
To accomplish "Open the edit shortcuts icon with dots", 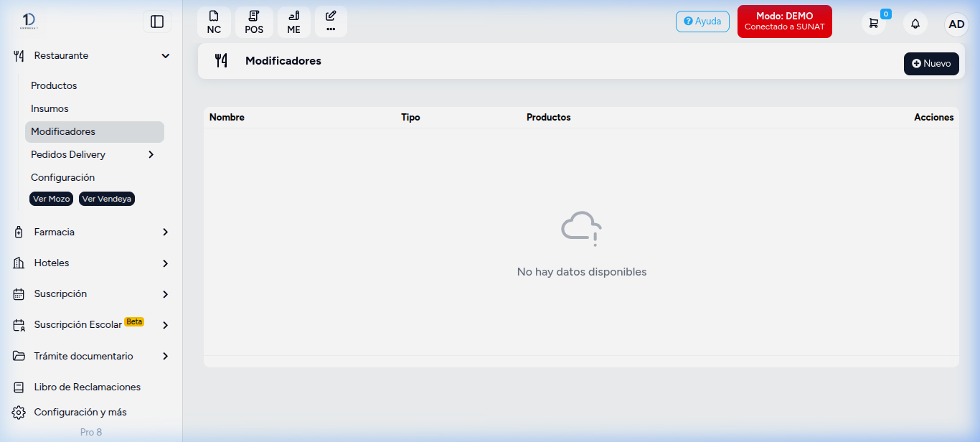I will pos(331,22).
